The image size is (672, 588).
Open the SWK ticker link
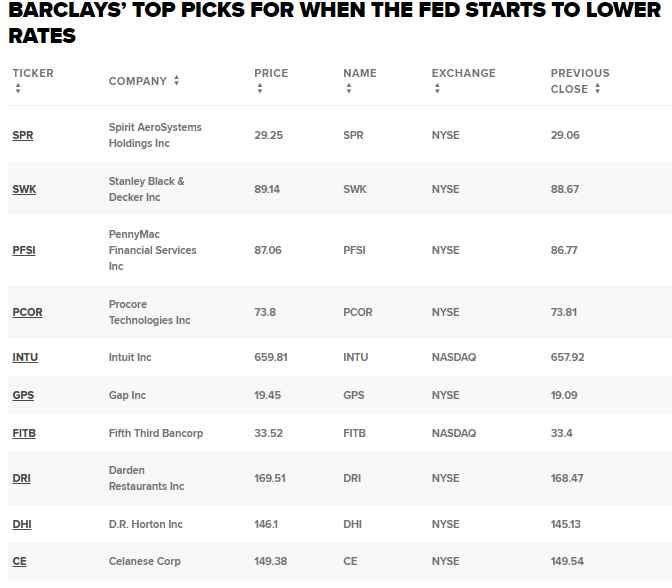[24, 189]
